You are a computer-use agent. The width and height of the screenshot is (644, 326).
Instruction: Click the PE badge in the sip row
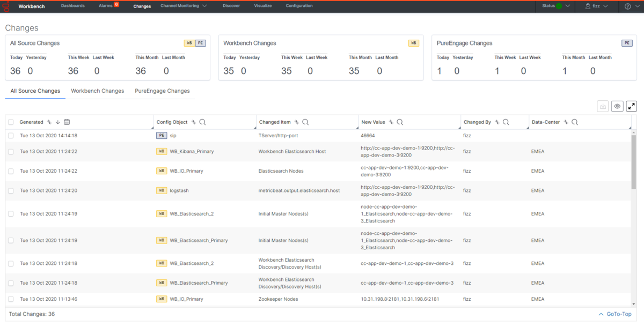[x=162, y=136]
